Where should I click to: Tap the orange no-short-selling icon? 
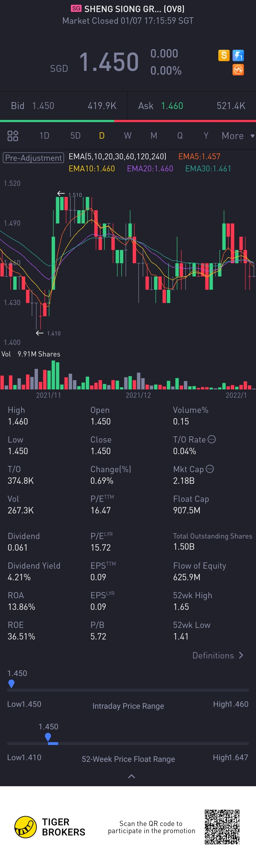coord(238,70)
